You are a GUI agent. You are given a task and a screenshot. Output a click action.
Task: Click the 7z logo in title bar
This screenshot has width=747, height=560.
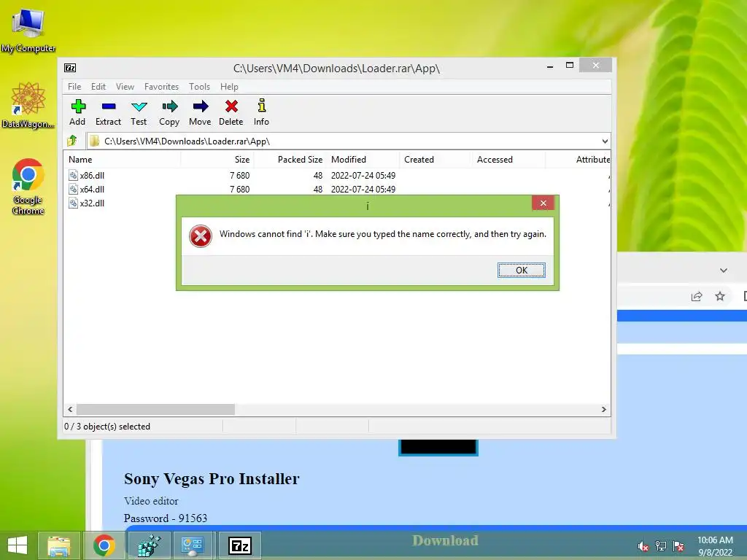[x=70, y=68]
